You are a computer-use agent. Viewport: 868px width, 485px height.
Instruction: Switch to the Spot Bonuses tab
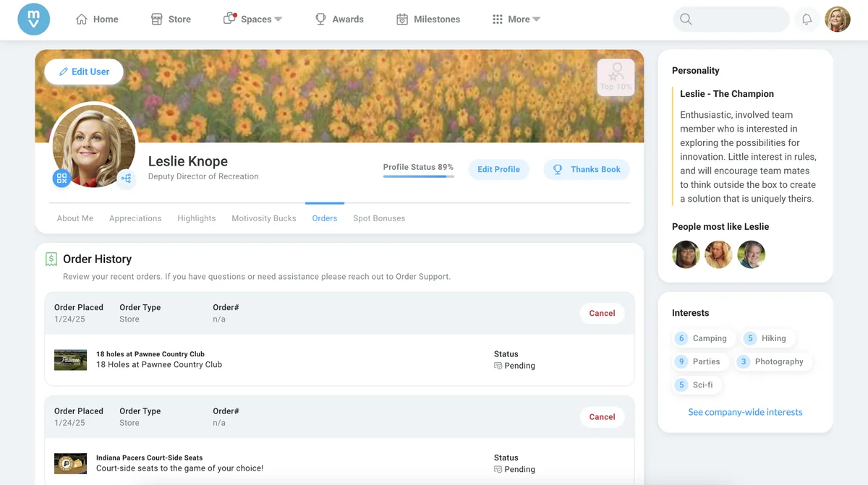[x=379, y=218]
